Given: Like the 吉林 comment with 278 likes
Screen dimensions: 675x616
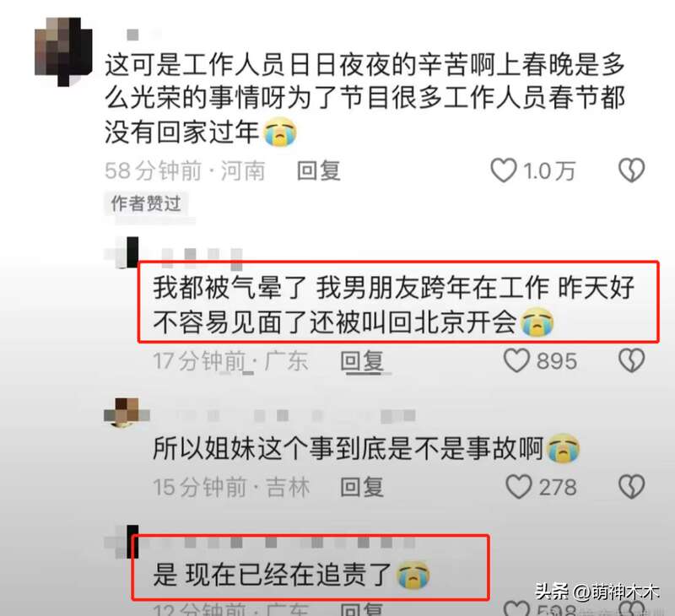Looking at the screenshot, I should click(x=518, y=487).
